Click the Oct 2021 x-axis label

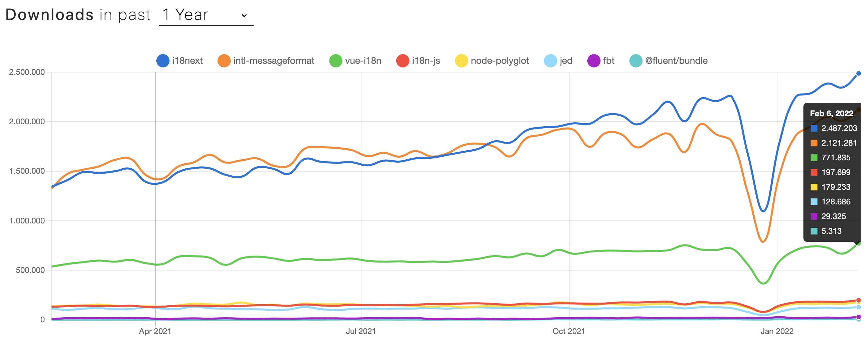[x=569, y=331]
